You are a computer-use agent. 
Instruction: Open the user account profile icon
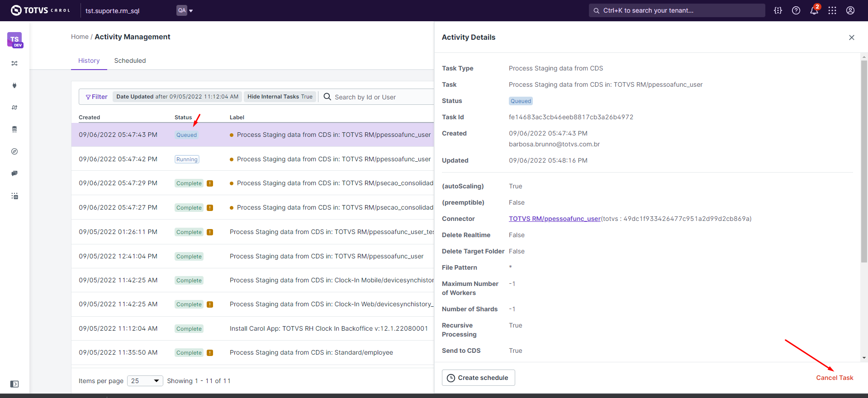click(850, 10)
